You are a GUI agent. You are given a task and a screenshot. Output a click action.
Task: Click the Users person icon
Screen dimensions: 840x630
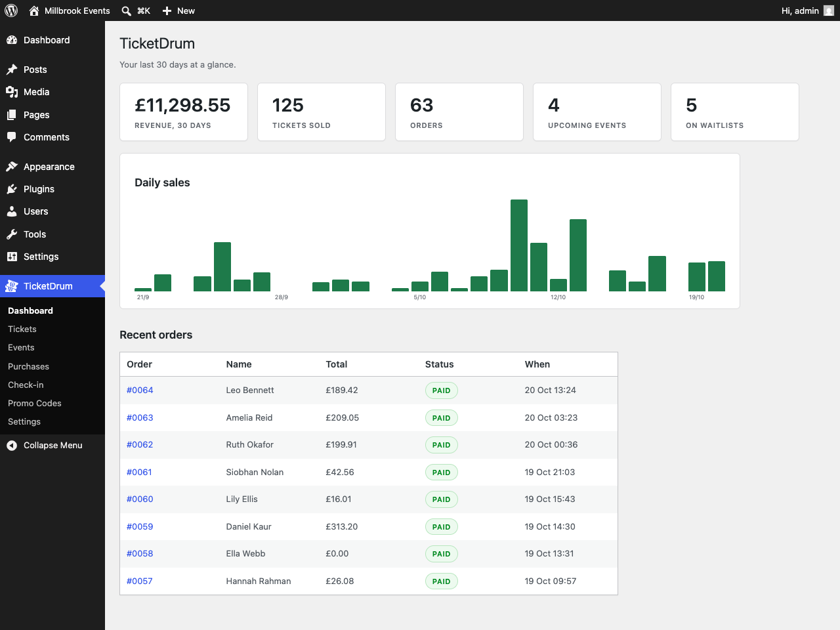[x=12, y=211]
